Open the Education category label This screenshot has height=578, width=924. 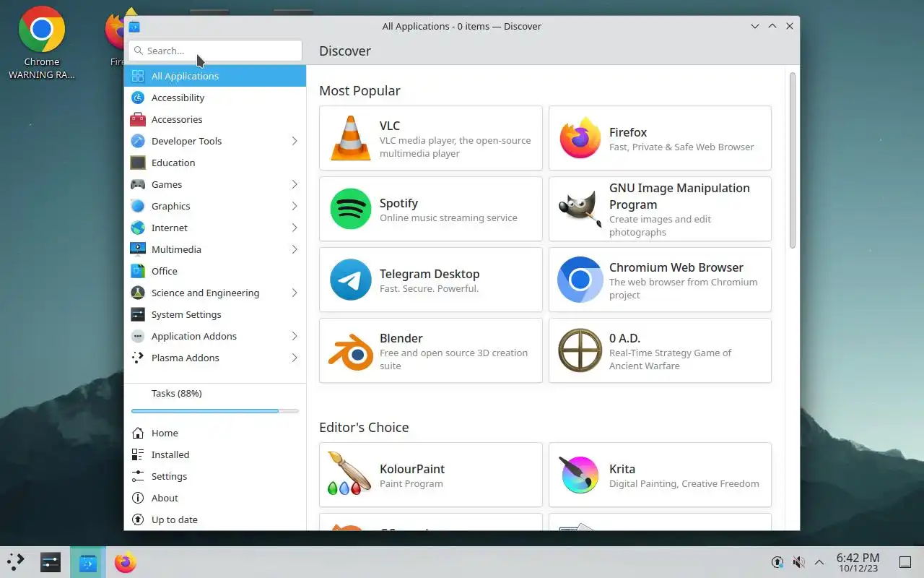(x=173, y=163)
